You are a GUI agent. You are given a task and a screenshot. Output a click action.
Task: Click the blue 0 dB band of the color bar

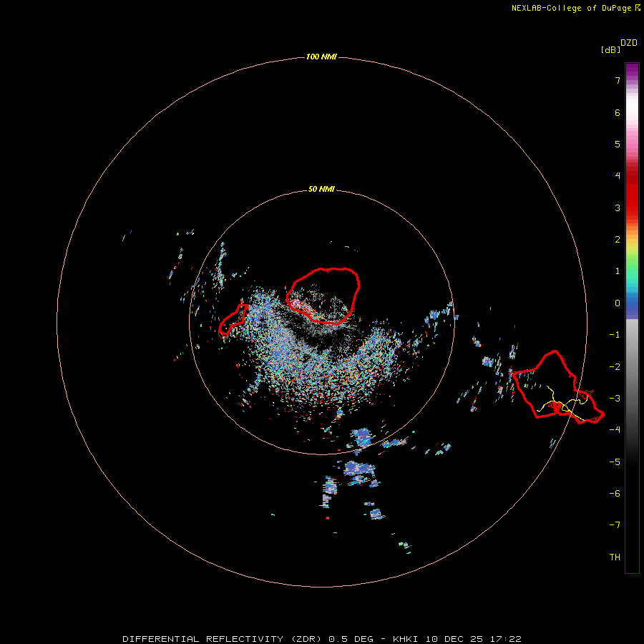coord(632,304)
